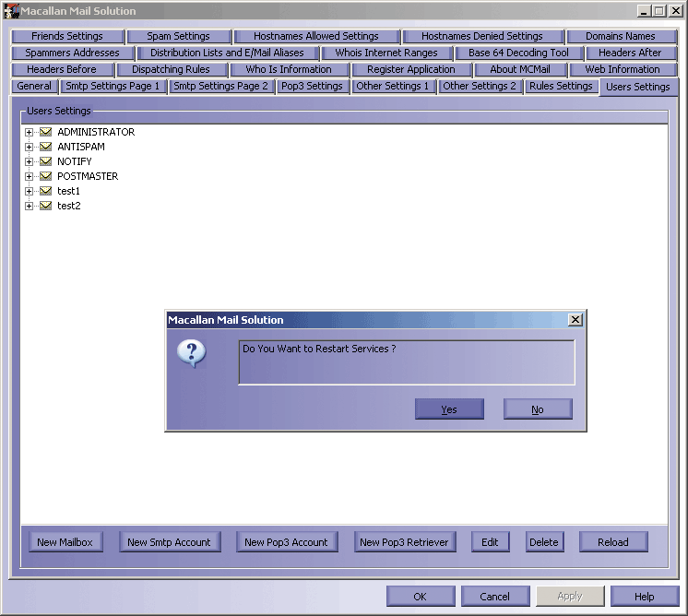Open About MCMail tab
This screenshot has width=688, height=616.
[520, 69]
